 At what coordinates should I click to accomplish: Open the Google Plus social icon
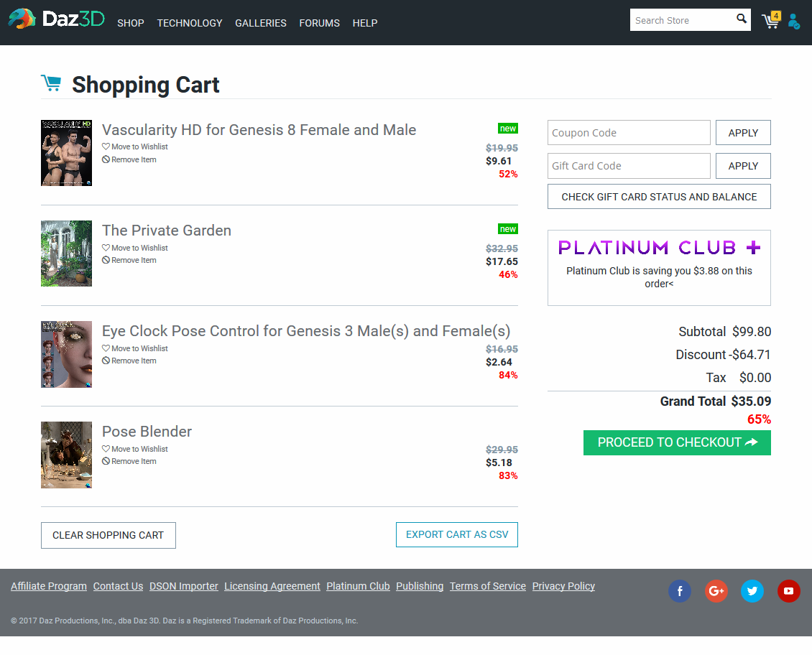pyautogui.click(x=716, y=591)
